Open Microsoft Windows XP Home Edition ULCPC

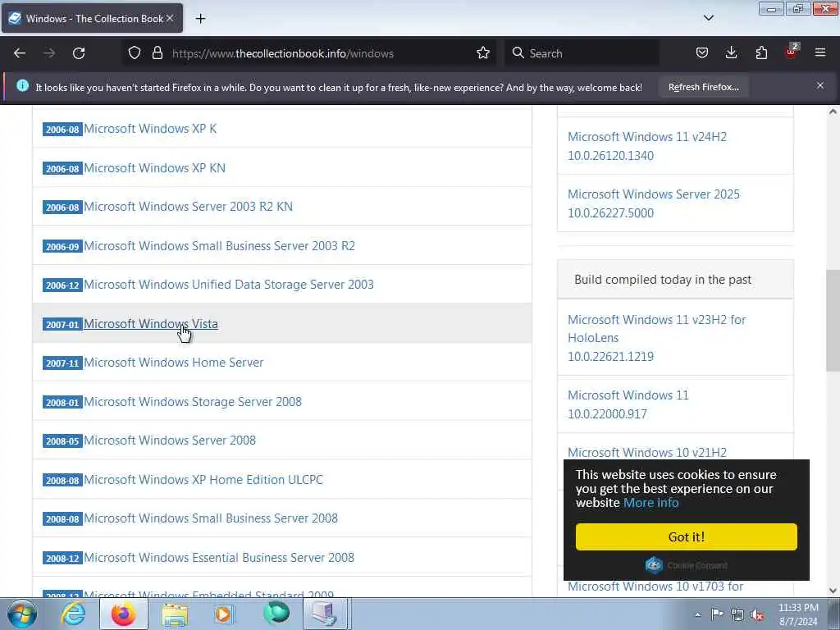tap(203, 479)
